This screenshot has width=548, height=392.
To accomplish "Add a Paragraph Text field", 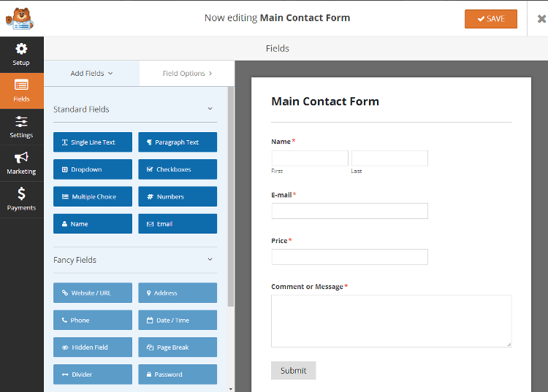I will (x=178, y=142).
